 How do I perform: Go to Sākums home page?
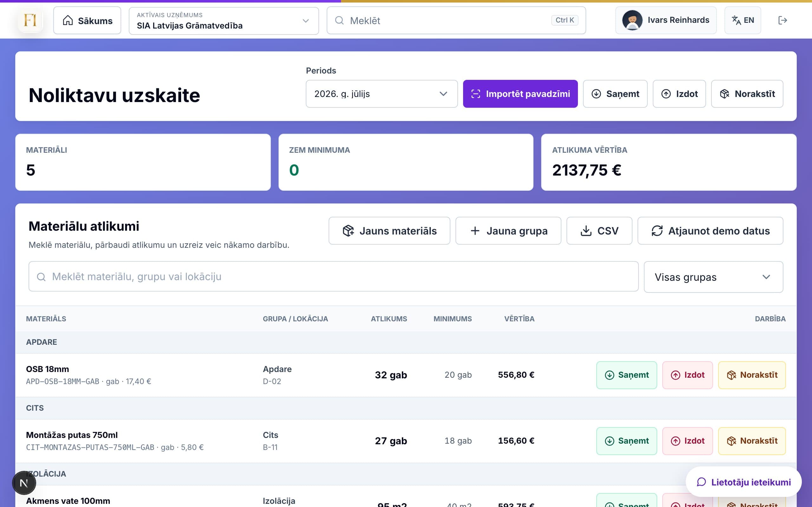(87, 21)
